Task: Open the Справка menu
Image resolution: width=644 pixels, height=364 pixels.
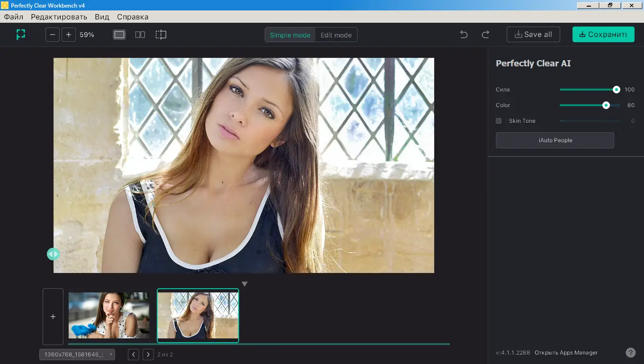Action: click(x=133, y=17)
